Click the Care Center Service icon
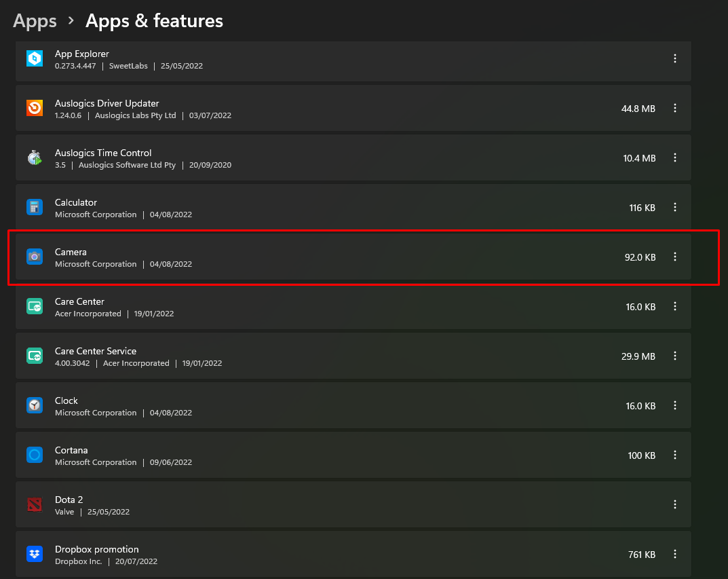728x579 pixels. tap(35, 356)
